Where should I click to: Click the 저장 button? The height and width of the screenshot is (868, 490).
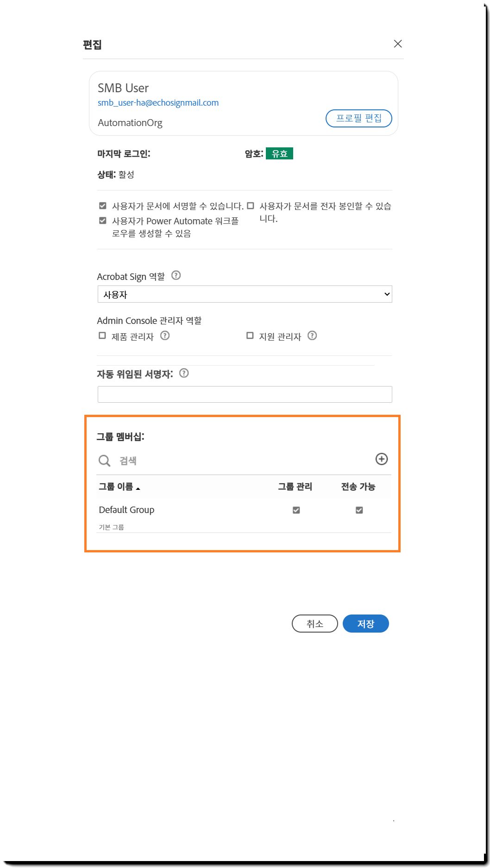pyautogui.click(x=366, y=624)
